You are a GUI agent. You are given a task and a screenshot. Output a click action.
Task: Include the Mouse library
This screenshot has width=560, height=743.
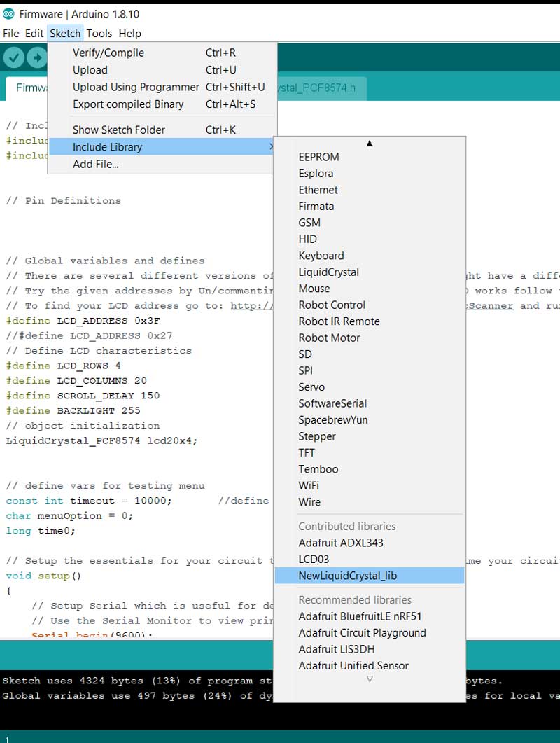click(x=370, y=289)
